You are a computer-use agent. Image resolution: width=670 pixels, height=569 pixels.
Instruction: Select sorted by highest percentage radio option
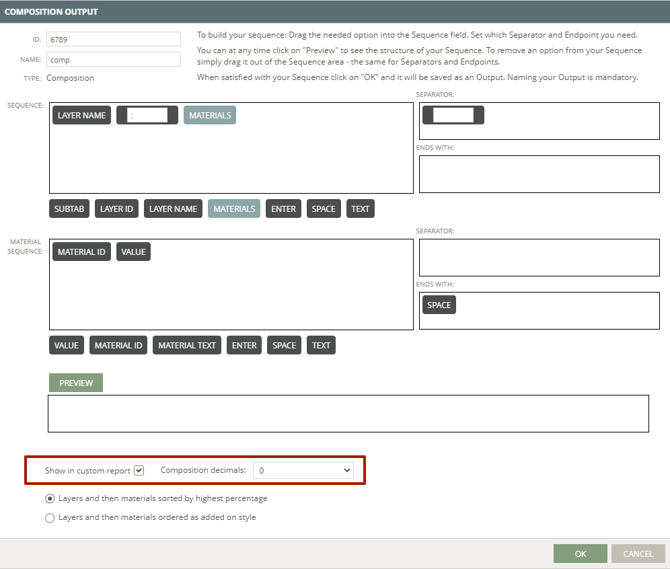pos(51,498)
